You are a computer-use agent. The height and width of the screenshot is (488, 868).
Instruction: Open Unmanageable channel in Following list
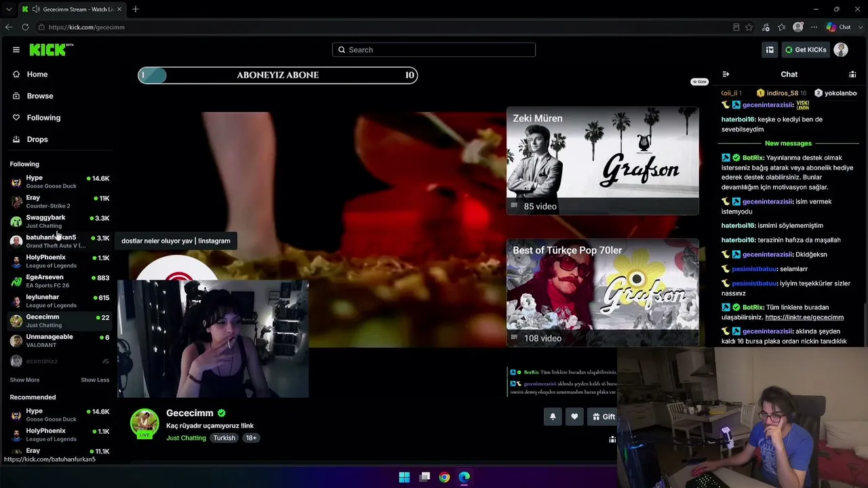[60, 341]
